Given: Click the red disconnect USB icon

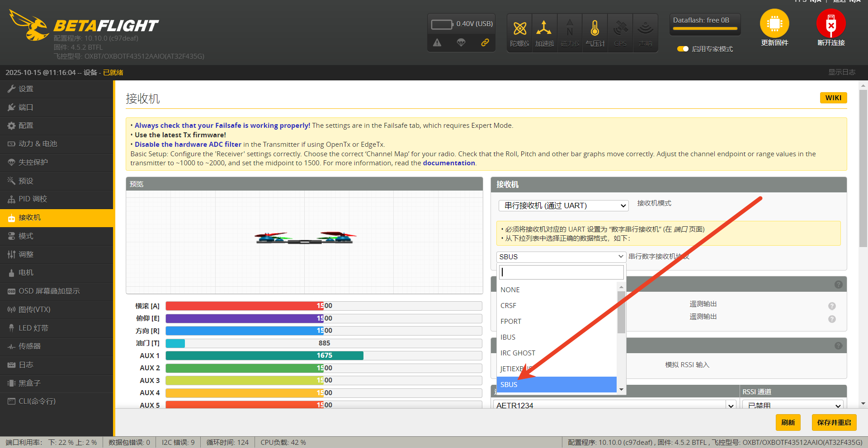Looking at the screenshot, I should click(x=830, y=24).
